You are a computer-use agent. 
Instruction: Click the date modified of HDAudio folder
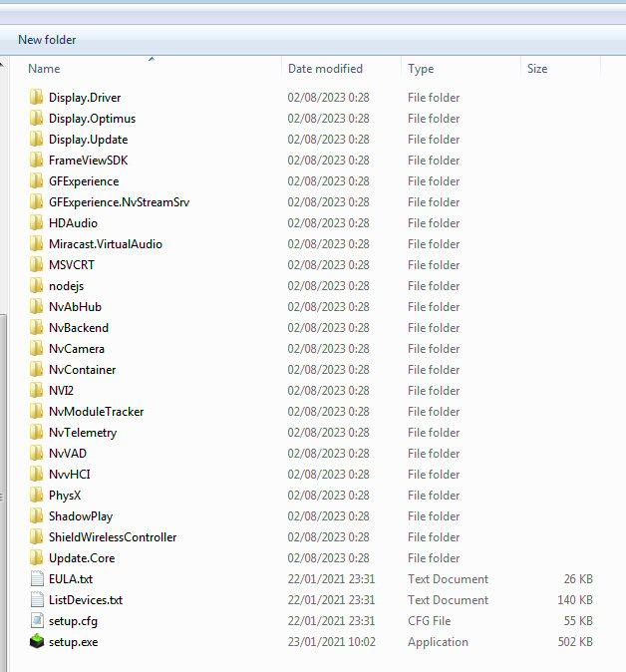click(328, 223)
